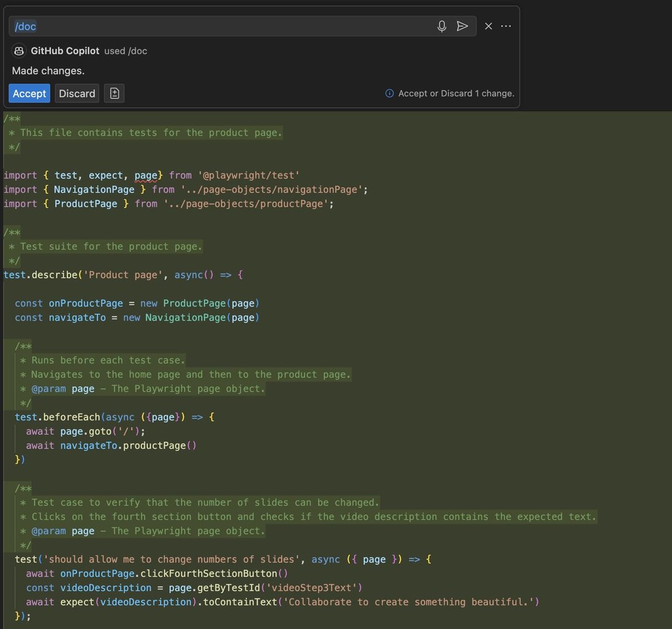Accept the Copilot-generated documentation changes
The height and width of the screenshot is (629, 672).
29,93
